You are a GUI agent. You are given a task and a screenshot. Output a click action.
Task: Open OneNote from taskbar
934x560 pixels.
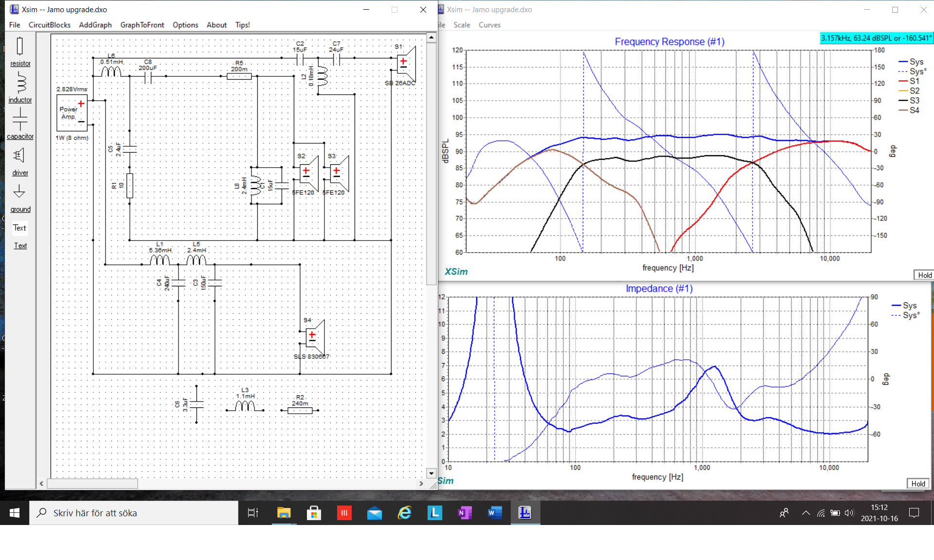pos(465,513)
